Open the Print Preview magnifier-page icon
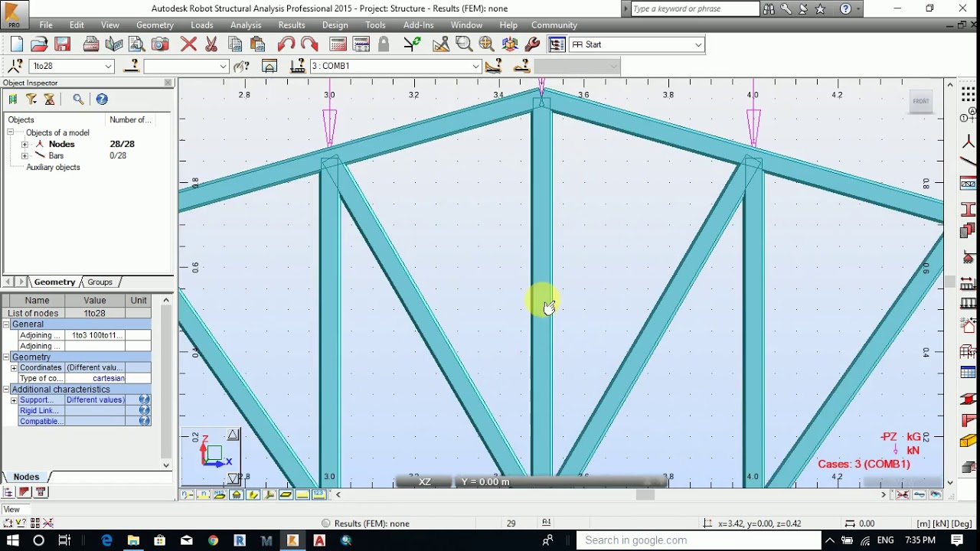 pos(136,44)
